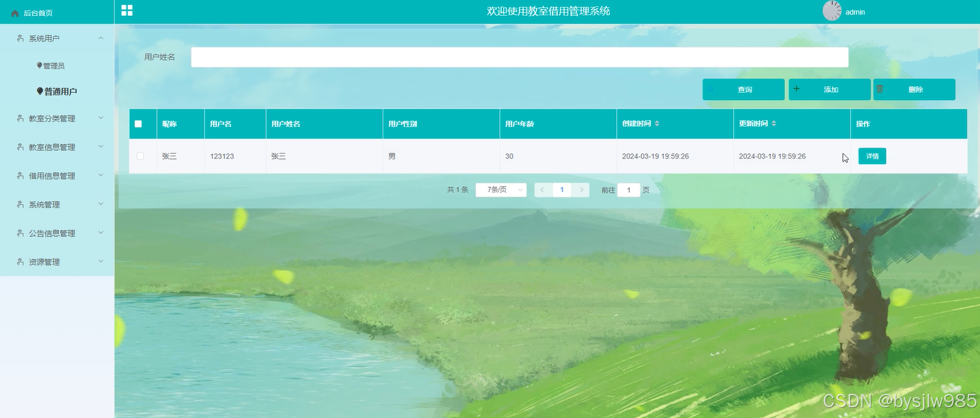This screenshot has width=980, height=418.
Task: Click the icon beside 系统用户
Action: click(x=20, y=39)
